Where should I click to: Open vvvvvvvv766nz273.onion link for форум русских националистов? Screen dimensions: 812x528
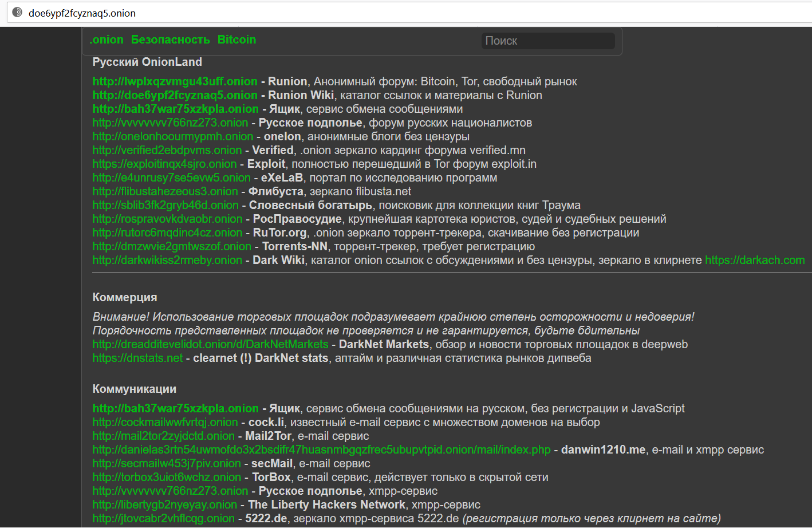[171, 123]
